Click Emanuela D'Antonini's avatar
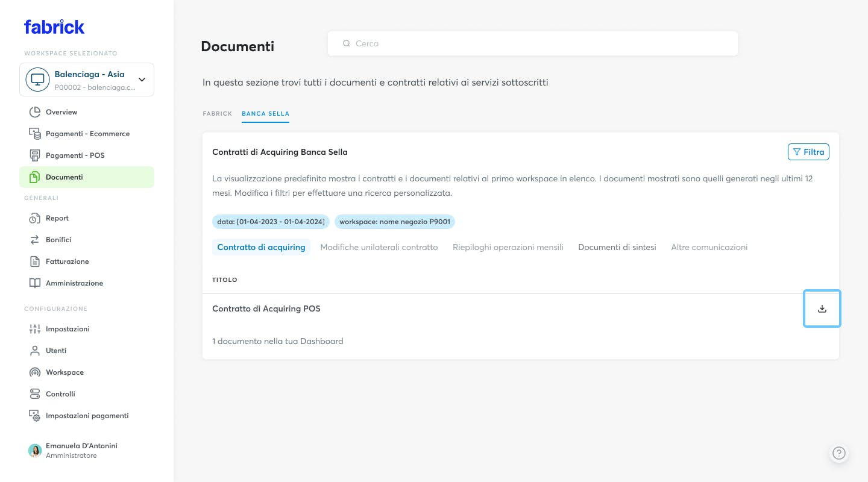Viewport: 868px width, 482px height. pyautogui.click(x=35, y=451)
